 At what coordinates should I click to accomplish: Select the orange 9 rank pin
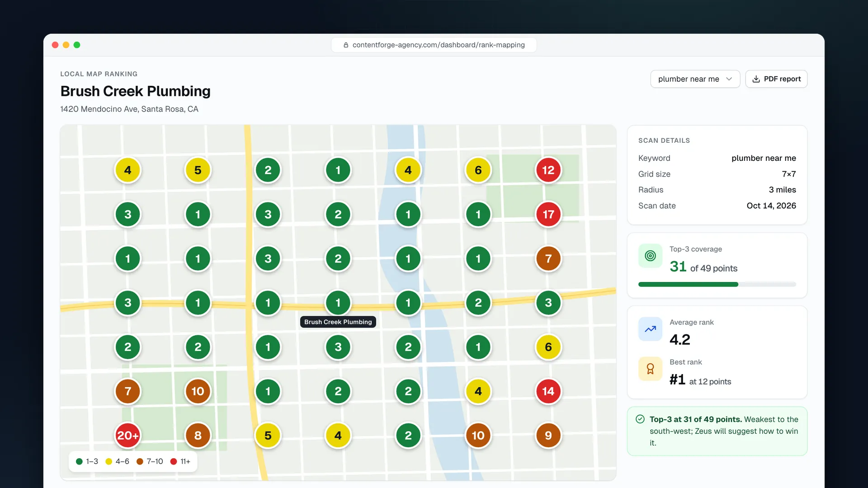pyautogui.click(x=548, y=436)
